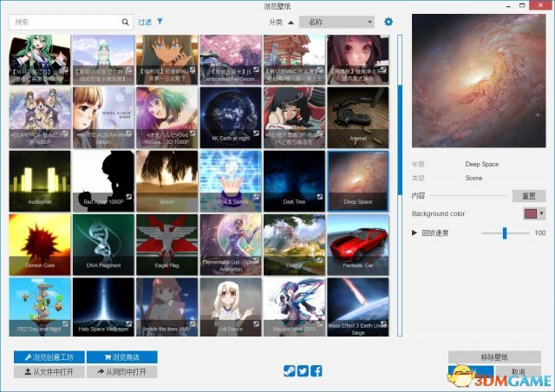Select the Loli Dance wallpaper
The height and width of the screenshot is (392, 555).
pos(231,307)
